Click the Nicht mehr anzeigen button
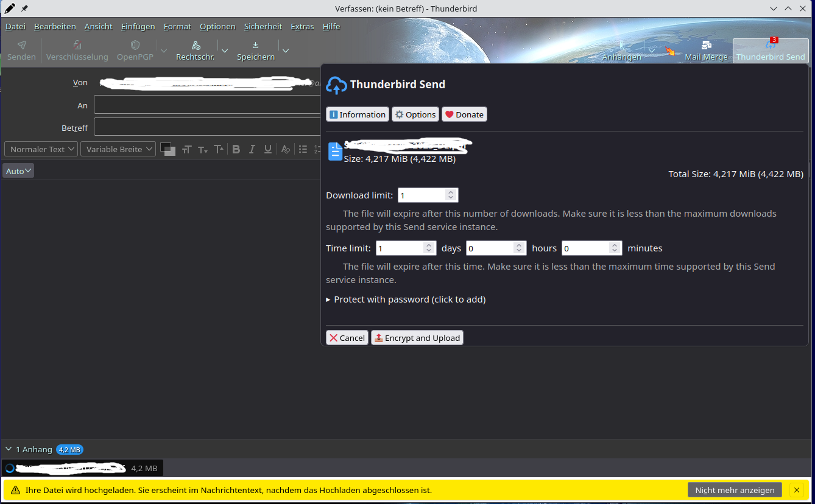 [735, 490]
